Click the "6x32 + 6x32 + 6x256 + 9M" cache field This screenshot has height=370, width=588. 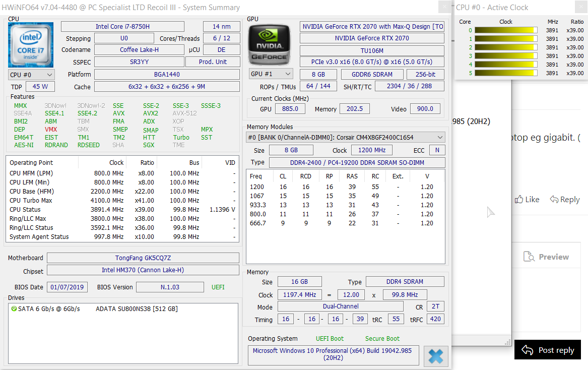pyautogui.click(x=167, y=87)
